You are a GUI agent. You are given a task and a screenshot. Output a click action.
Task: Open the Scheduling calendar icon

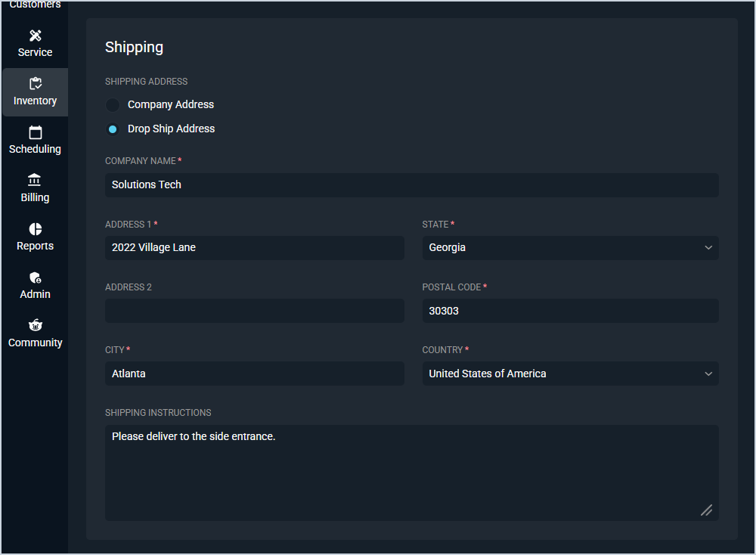click(x=35, y=132)
